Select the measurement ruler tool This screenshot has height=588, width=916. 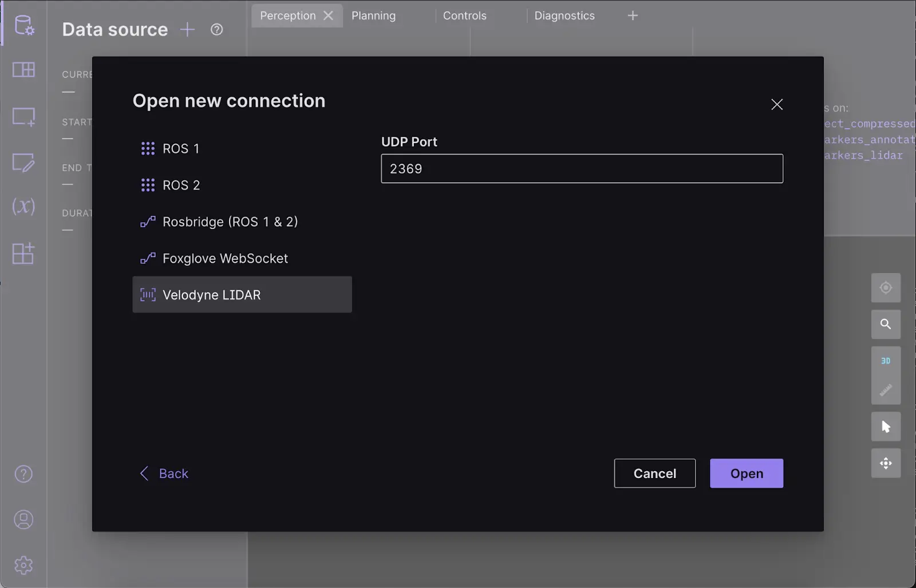coord(886,390)
